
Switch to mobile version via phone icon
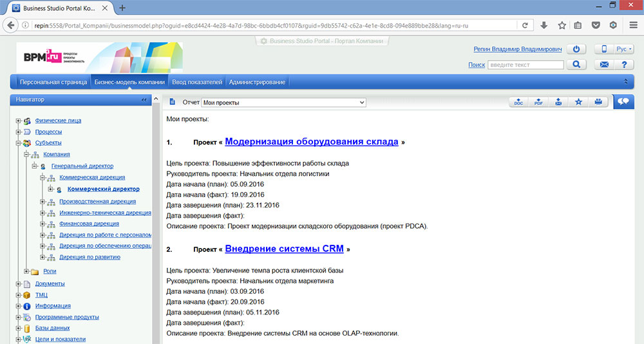click(605, 50)
